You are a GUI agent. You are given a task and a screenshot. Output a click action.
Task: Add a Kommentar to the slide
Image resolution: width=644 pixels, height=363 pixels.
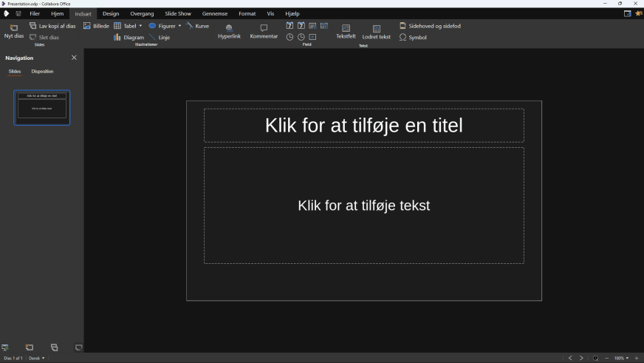click(264, 31)
